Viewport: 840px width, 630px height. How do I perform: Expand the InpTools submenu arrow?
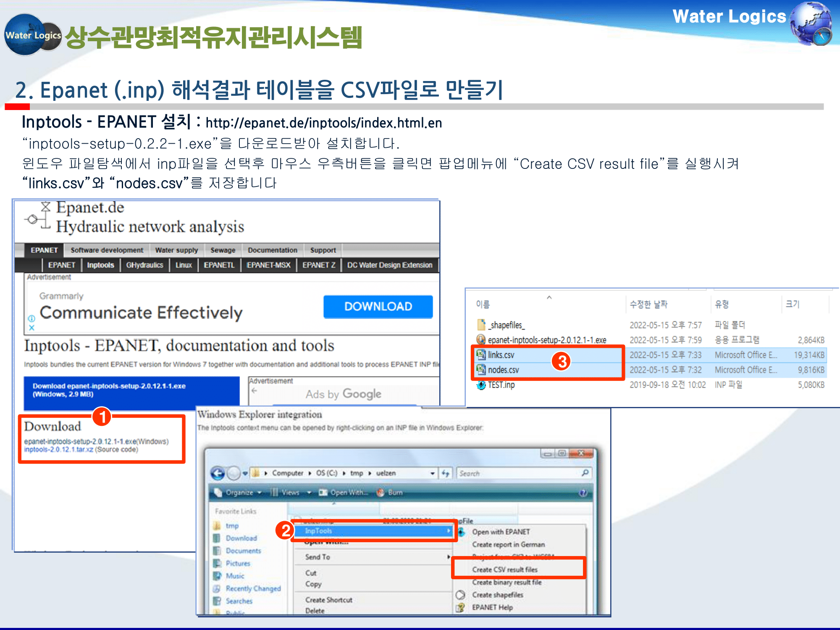(449, 530)
